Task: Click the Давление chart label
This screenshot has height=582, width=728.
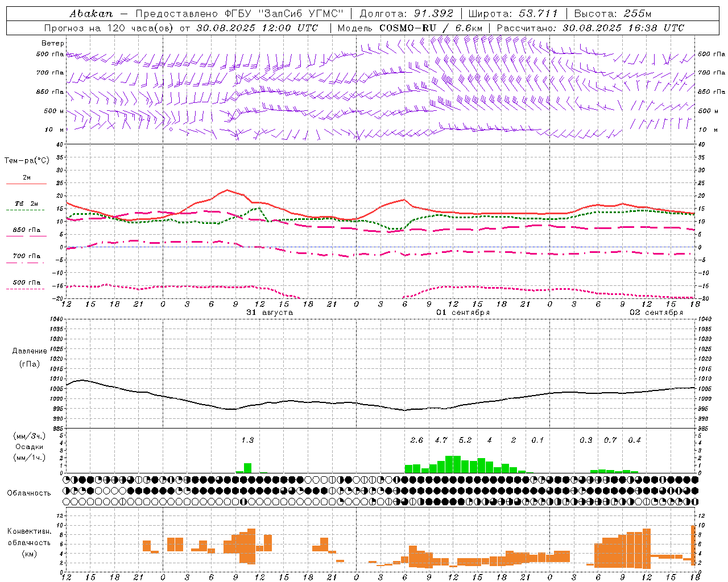Action: coord(30,351)
